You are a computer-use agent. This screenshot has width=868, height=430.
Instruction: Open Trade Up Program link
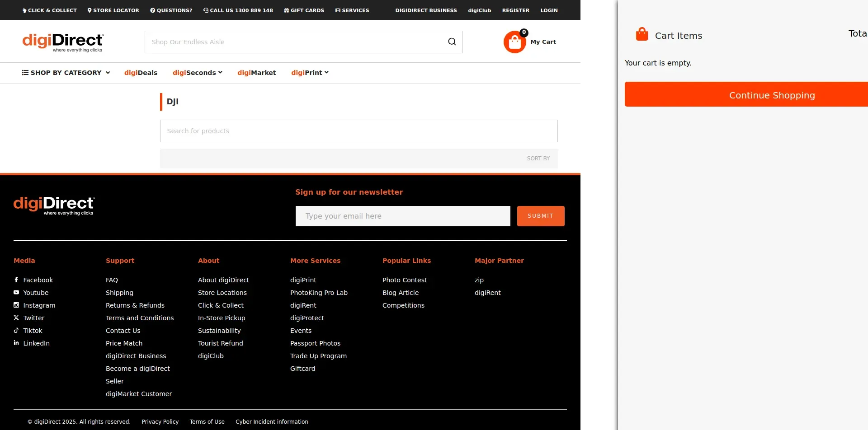click(x=318, y=356)
